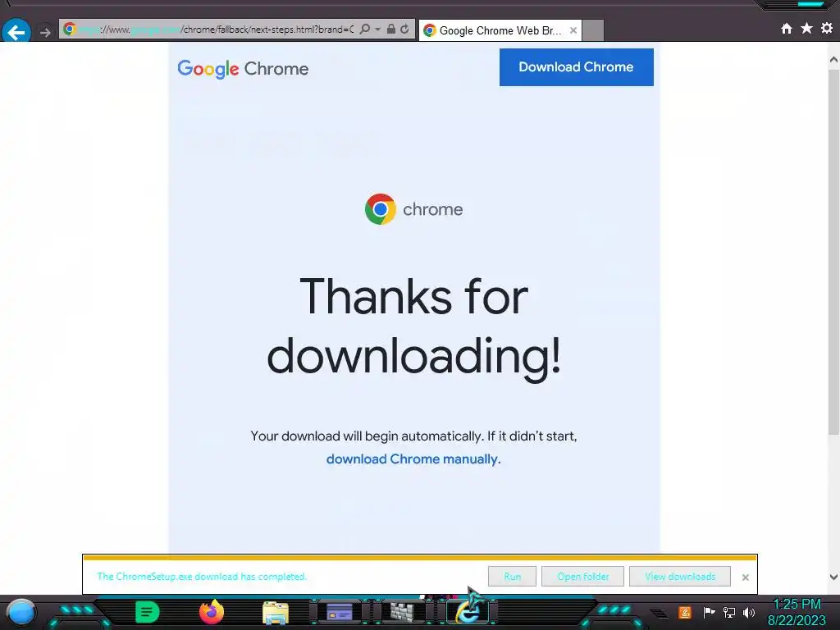
Task: Click the Download Chrome button
Action: [577, 67]
